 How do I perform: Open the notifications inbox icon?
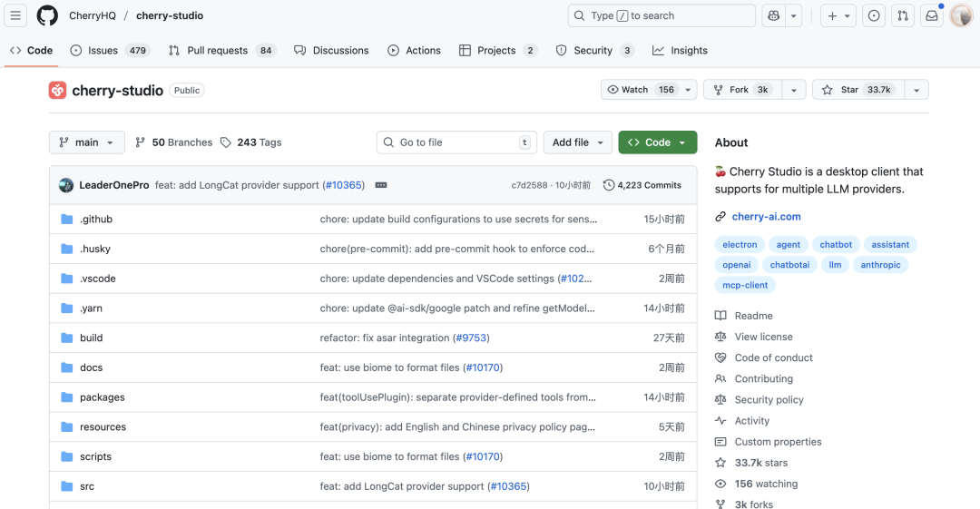932,15
